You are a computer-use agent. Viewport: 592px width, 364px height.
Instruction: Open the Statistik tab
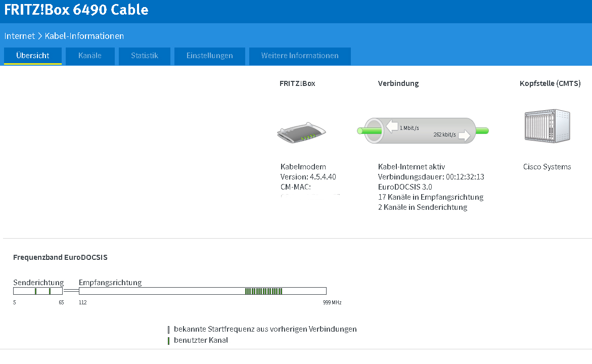click(x=145, y=56)
